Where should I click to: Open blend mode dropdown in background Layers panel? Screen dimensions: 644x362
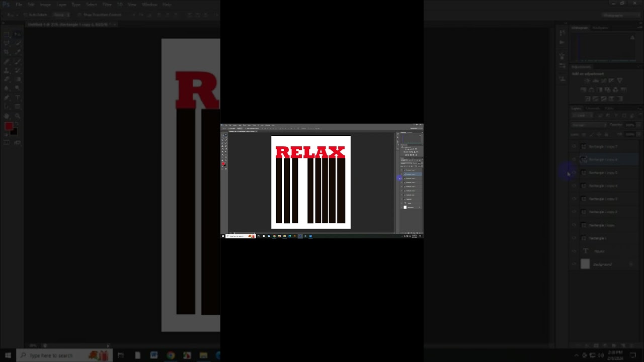(589, 125)
